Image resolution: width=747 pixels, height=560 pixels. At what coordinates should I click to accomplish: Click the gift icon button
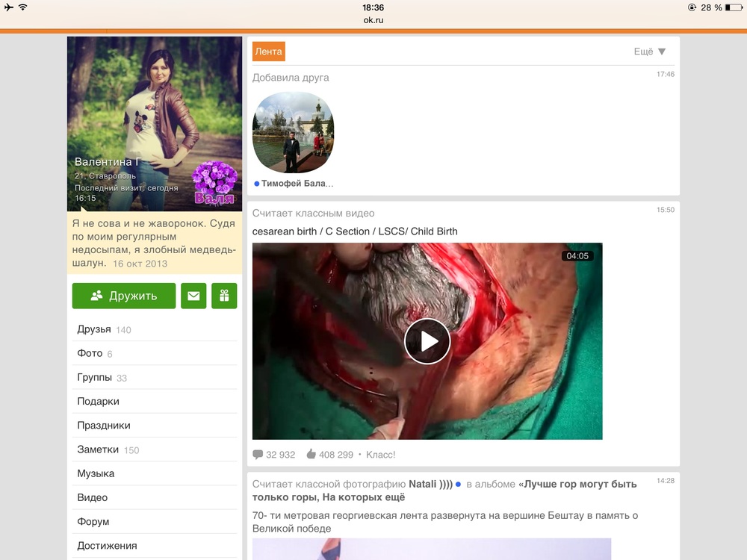(224, 296)
